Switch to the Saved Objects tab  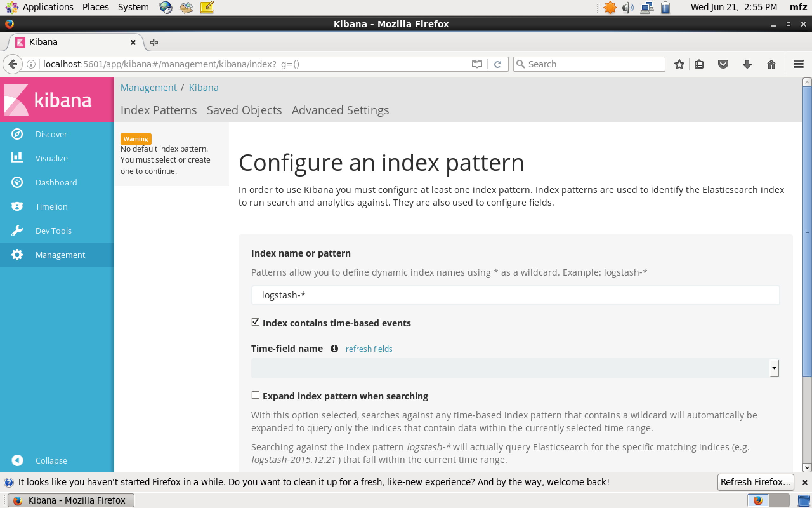click(244, 110)
